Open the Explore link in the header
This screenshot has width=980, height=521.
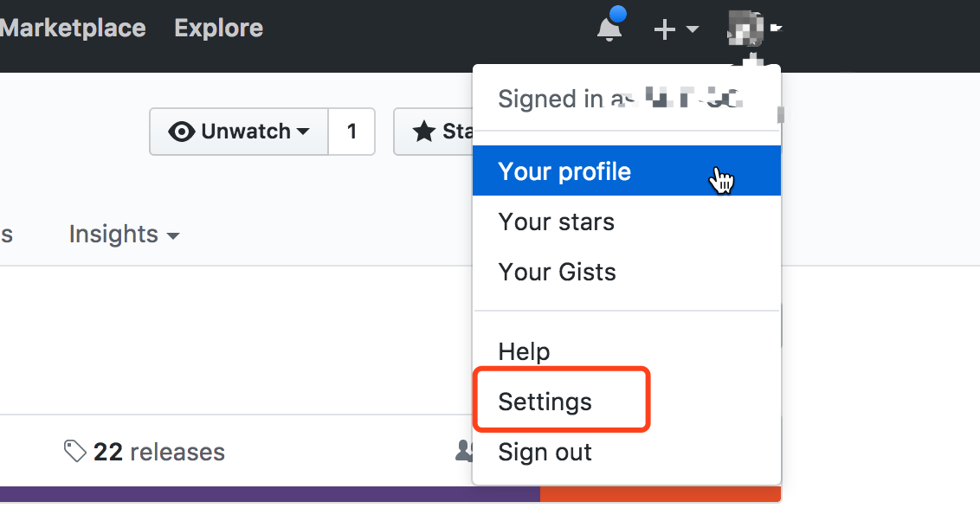pyautogui.click(x=218, y=28)
